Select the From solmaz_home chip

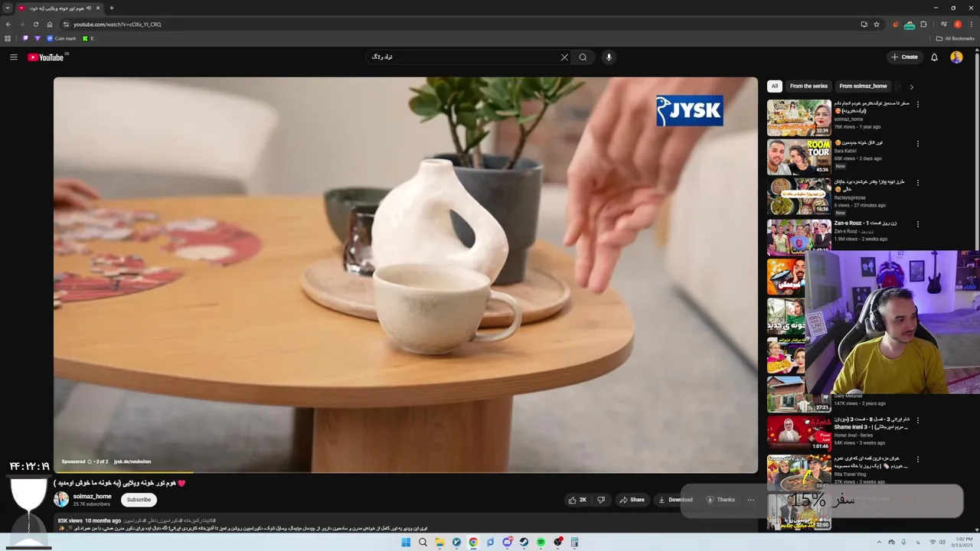coord(863,86)
